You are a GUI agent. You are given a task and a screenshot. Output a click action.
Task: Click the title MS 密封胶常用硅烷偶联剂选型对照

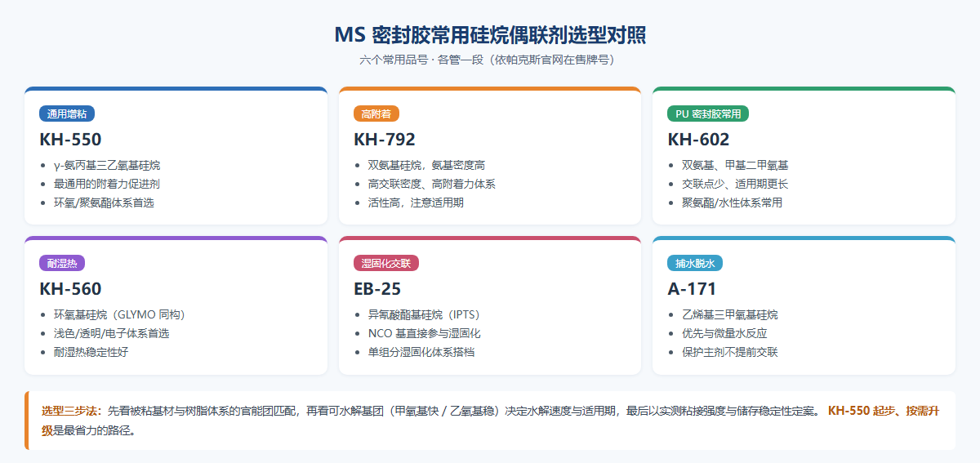point(490,35)
